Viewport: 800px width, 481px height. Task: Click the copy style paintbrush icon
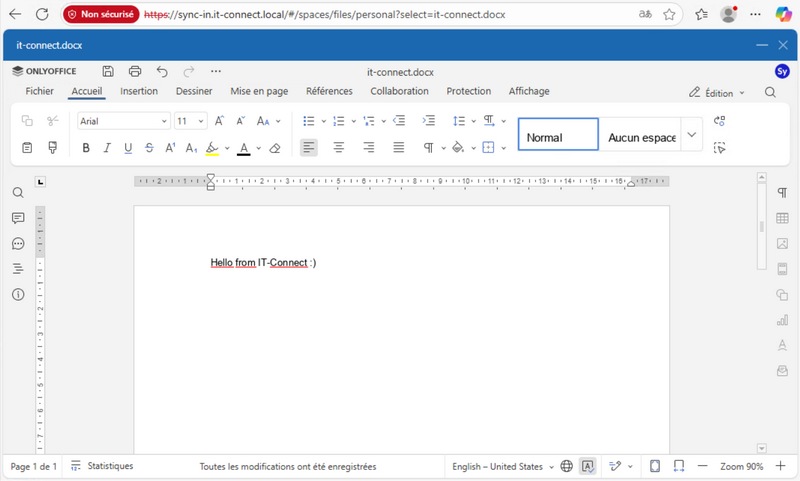tap(53, 148)
